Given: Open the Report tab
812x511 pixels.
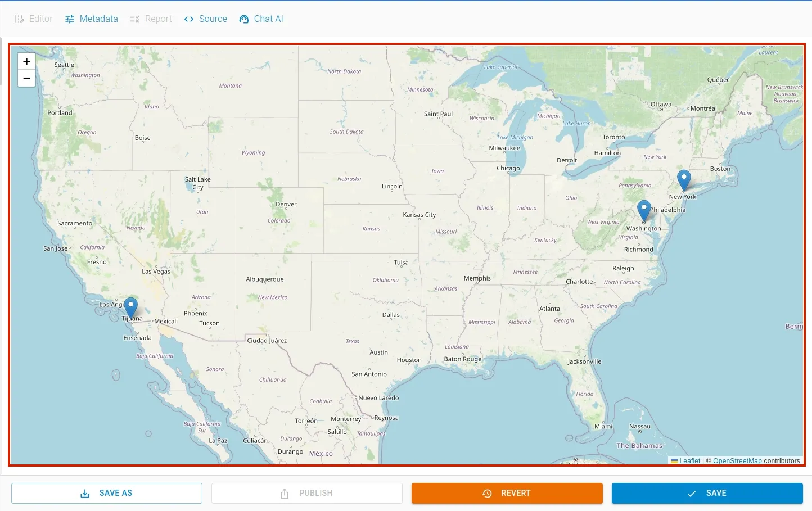Looking at the screenshot, I should [x=151, y=19].
